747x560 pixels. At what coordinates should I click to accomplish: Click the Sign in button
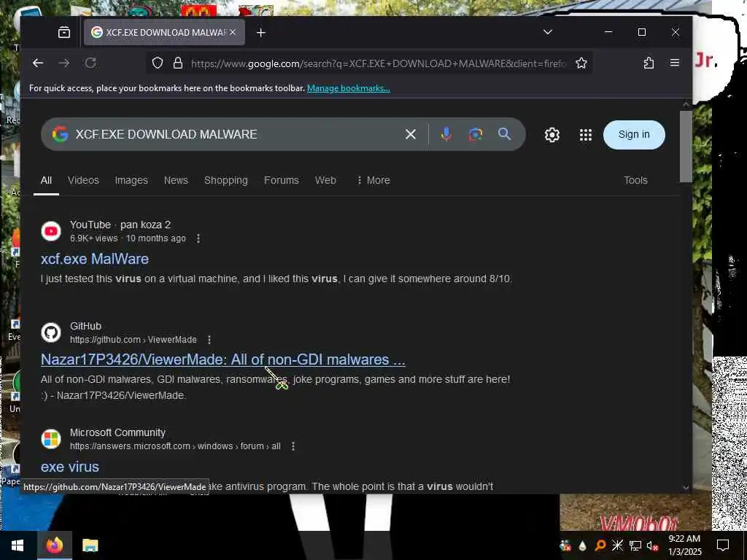[634, 134]
